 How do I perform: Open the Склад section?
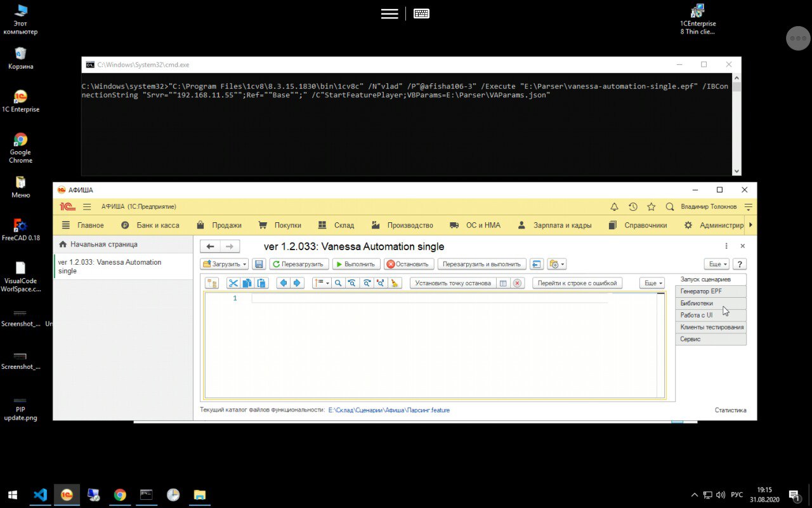point(336,225)
